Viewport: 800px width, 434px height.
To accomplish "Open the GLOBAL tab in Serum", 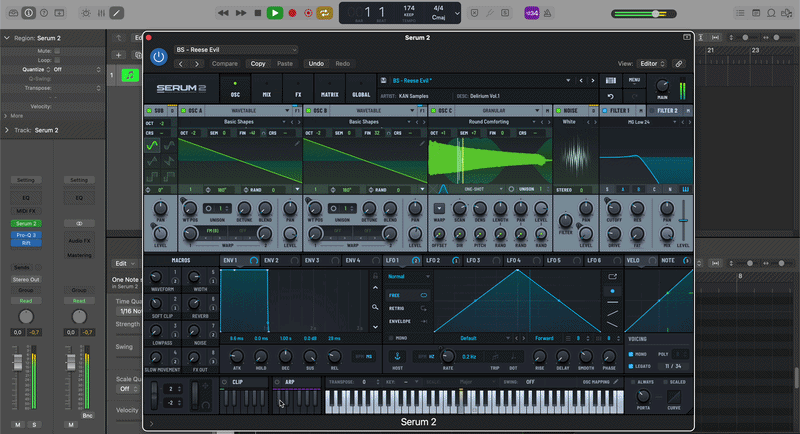I will point(361,89).
